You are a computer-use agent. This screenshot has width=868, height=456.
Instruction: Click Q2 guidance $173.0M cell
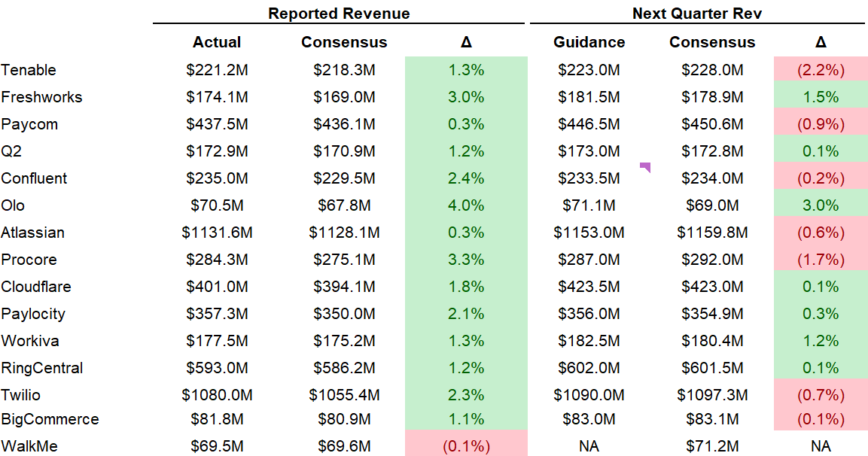[x=589, y=152]
